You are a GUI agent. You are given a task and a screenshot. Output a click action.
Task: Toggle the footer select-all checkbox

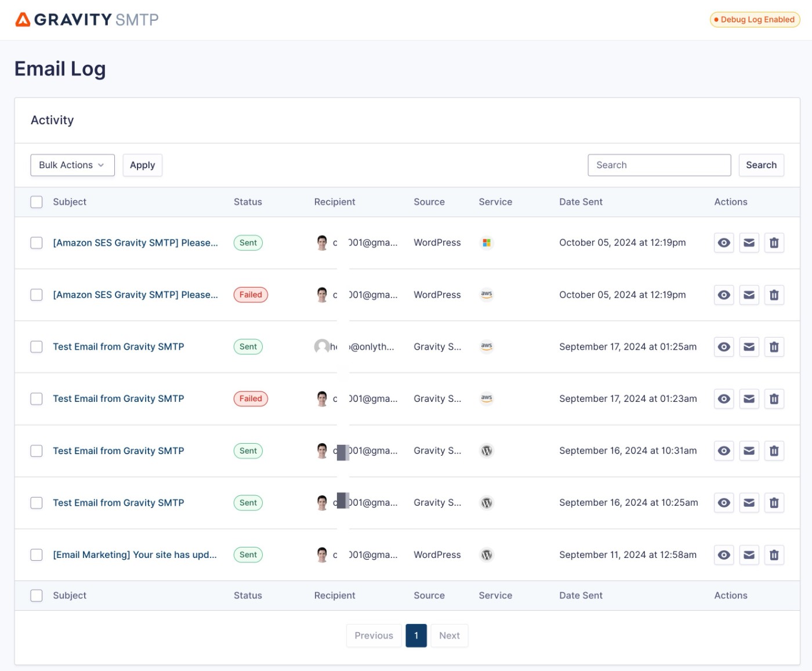click(37, 596)
